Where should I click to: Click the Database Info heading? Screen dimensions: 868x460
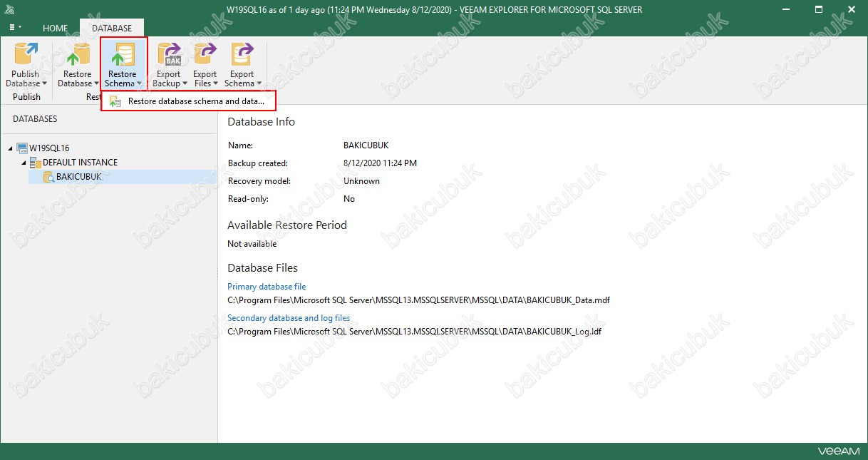coord(261,122)
